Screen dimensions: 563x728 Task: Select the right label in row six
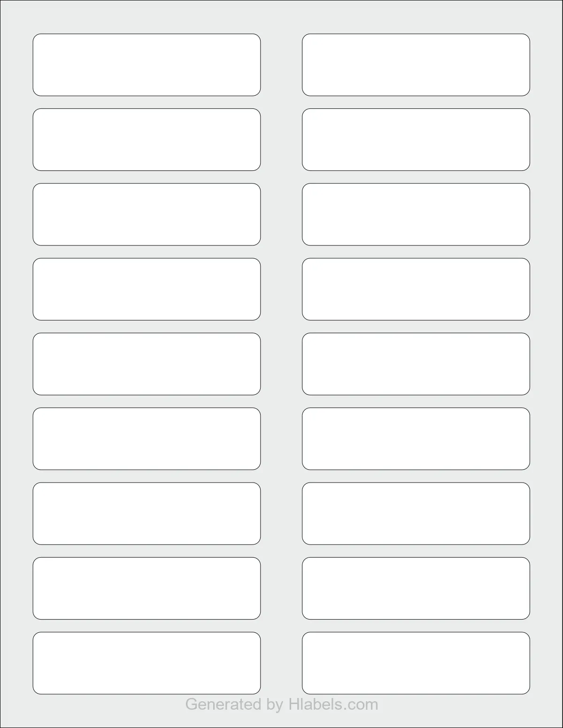point(416,439)
